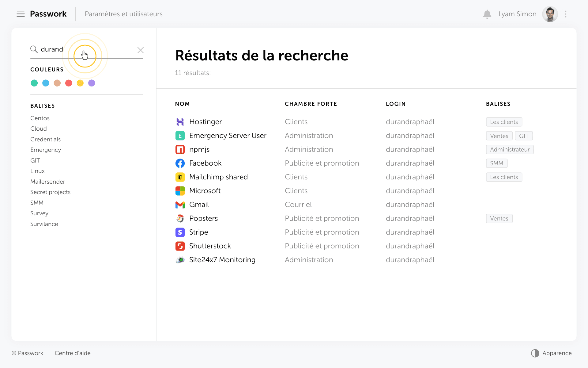Filter by the tan color dot
Viewport: 588px width, 368px height.
[x=57, y=83]
